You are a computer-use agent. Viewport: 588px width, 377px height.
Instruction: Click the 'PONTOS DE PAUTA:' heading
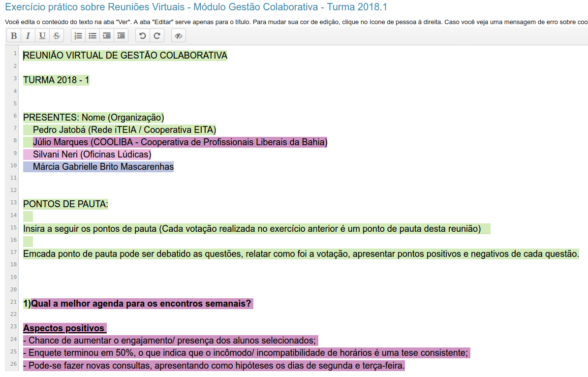point(65,204)
